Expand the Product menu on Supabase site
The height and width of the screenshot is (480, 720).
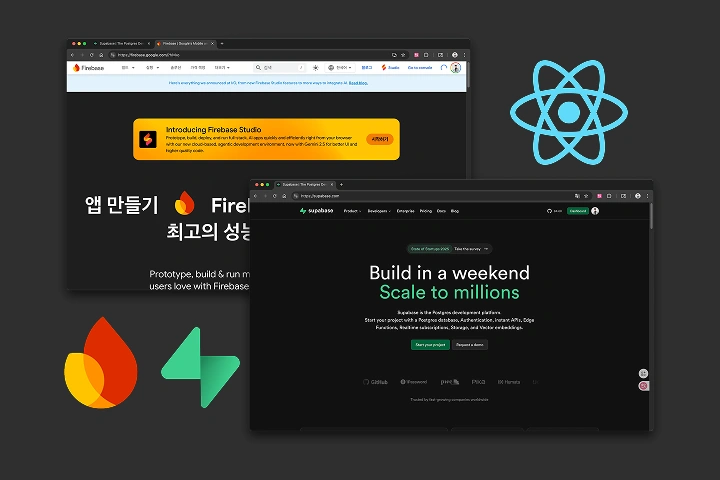click(352, 211)
